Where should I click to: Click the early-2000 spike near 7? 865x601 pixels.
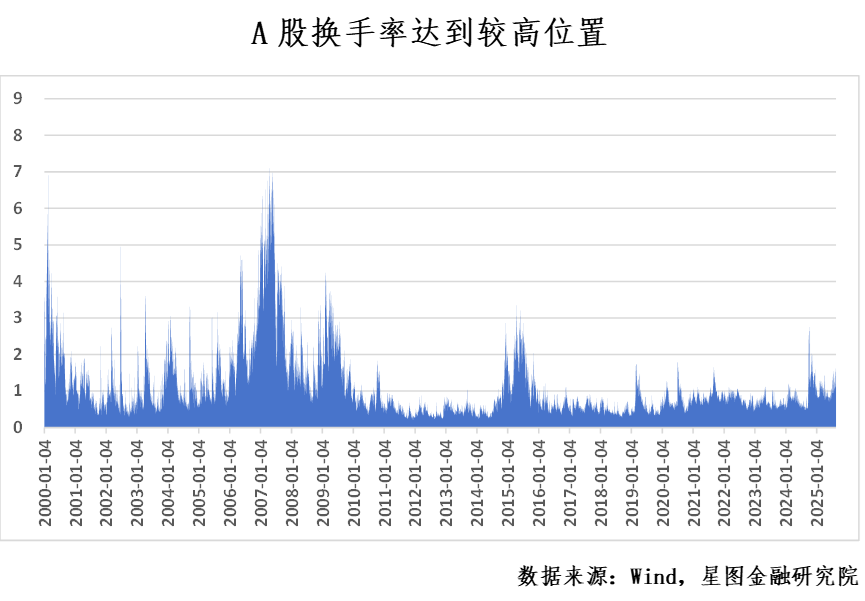[48, 178]
